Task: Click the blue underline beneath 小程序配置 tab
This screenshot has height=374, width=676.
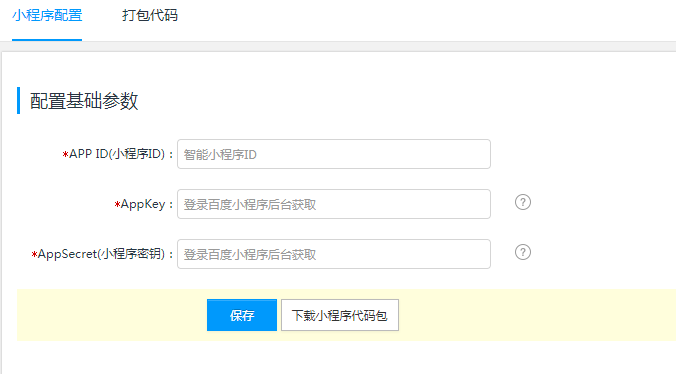Action: pyautogui.click(x=47, y=40)
